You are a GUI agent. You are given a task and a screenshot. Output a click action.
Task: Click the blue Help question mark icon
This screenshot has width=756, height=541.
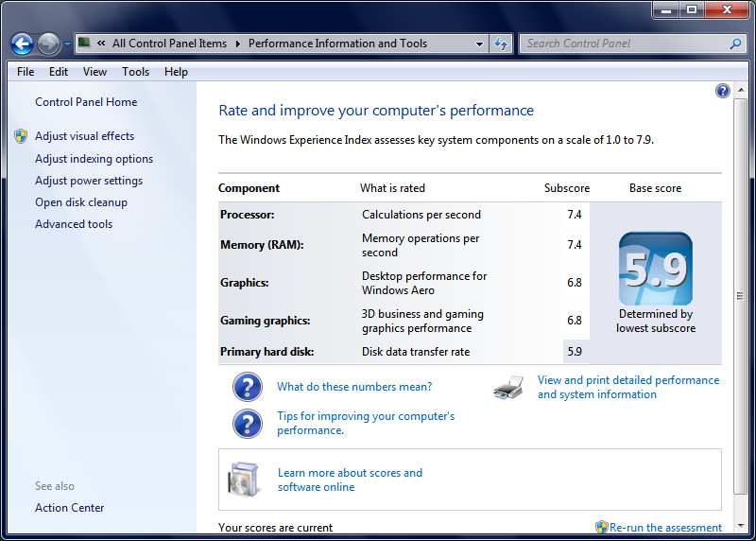tap(723, 91)
